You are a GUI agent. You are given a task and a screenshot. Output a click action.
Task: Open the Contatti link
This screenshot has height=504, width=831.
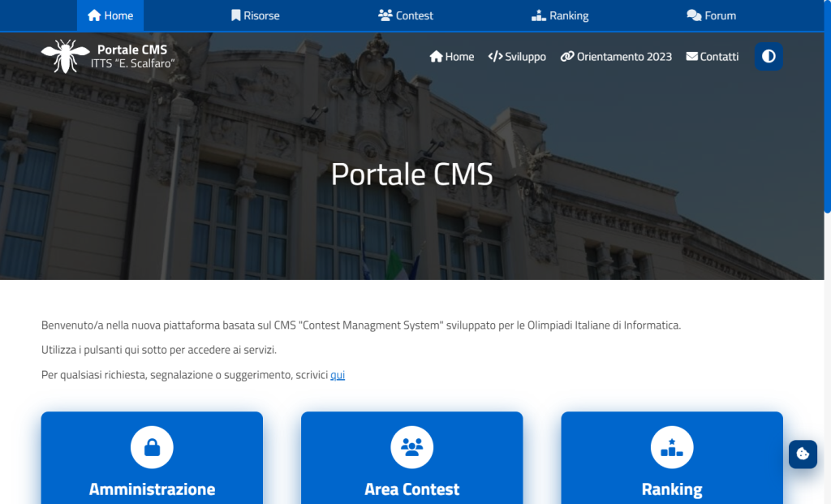[x=713, y=56]
